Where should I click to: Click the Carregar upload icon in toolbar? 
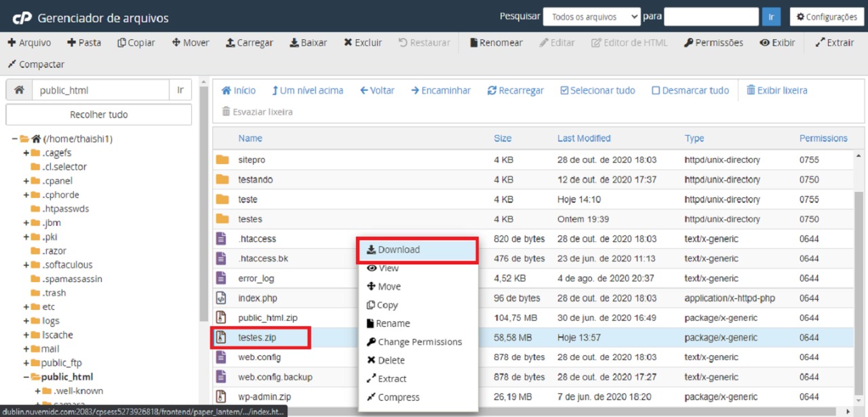click(231, 43)
